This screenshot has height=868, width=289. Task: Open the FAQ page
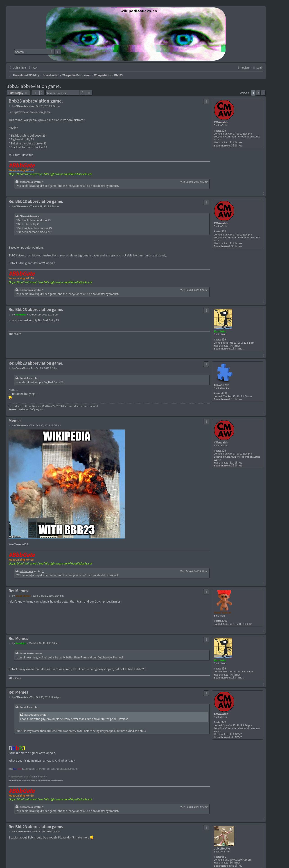pos(33,68)
